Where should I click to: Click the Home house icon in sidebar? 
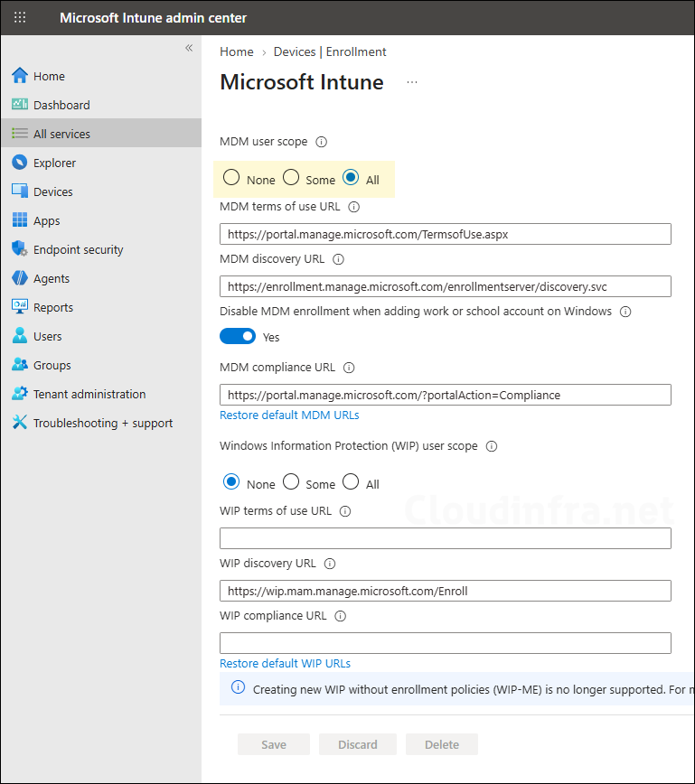(x=20, y=76)
